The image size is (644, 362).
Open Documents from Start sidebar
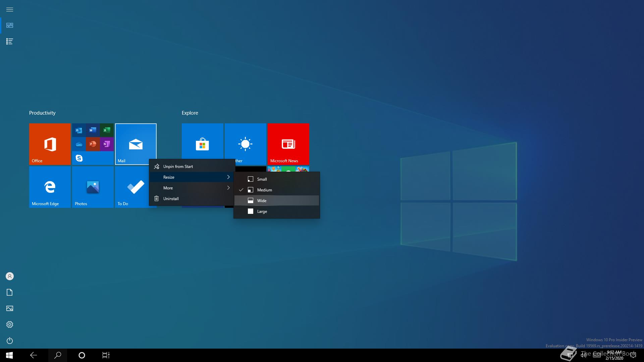click(x=10, y=292)
